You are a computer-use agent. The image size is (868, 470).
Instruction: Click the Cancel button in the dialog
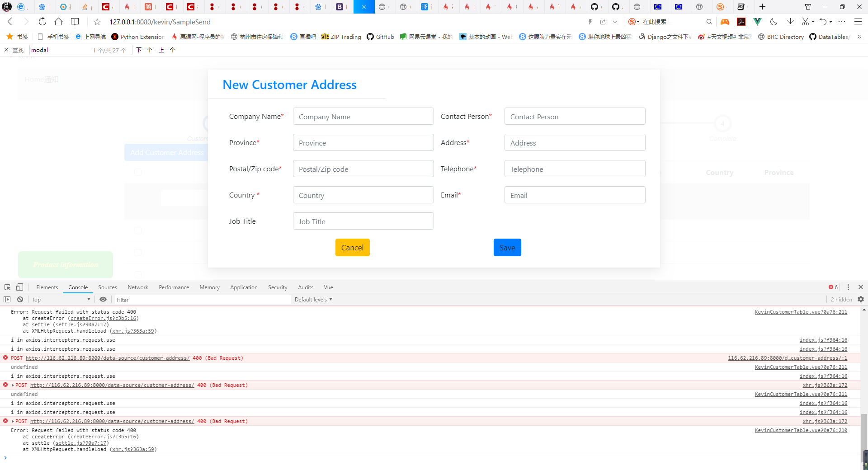[x=352, y=247]
